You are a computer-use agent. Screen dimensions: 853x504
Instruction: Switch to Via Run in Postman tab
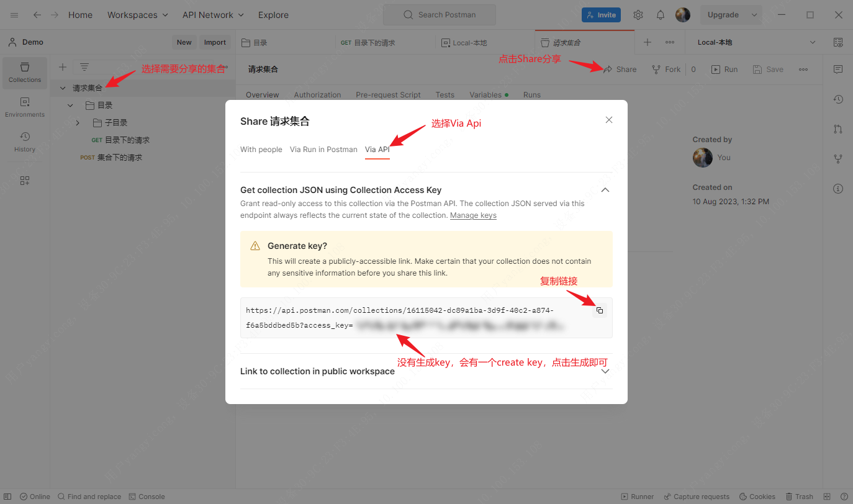[x=323, y=150]
